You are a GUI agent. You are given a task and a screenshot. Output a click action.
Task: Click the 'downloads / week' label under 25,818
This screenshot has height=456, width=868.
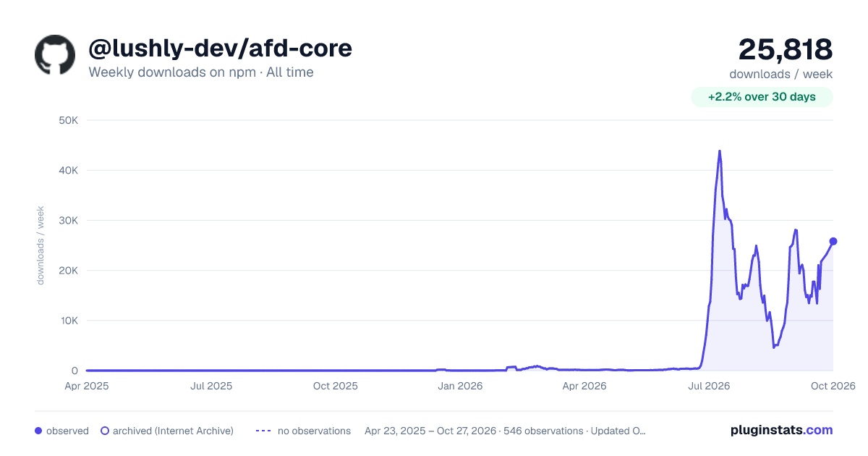point(781,74)
